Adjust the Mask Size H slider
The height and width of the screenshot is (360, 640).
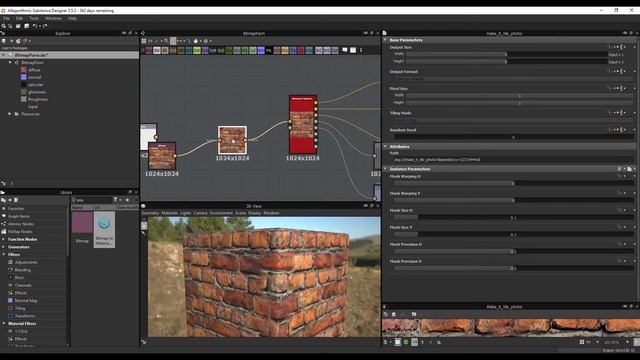(x=513, y=218)
